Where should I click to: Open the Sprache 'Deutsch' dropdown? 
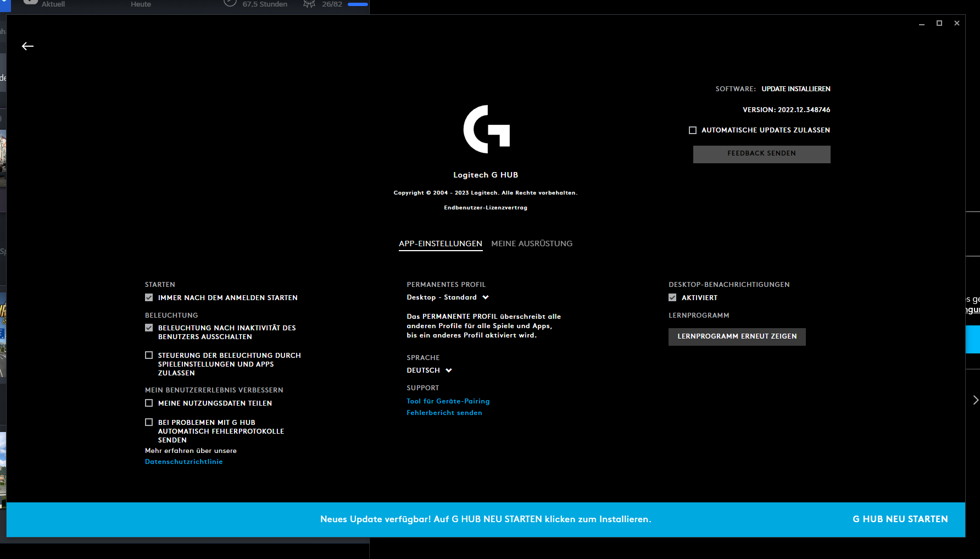pos(430,370)
